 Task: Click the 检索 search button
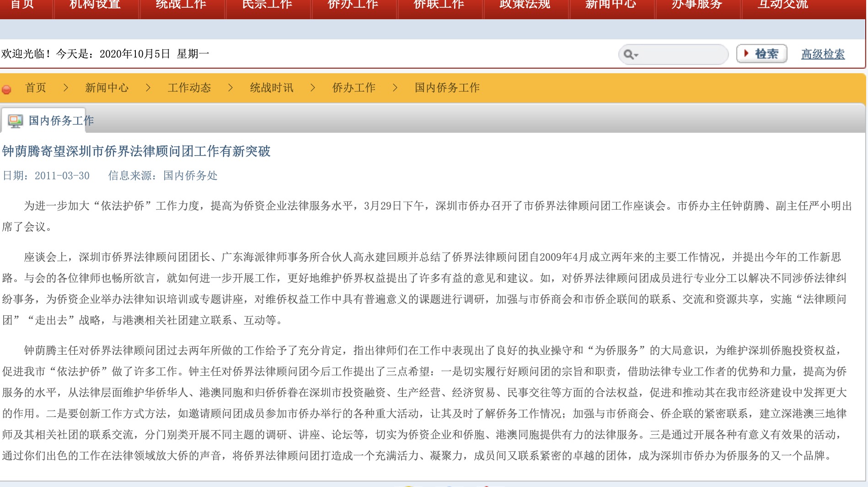[761, 54]
